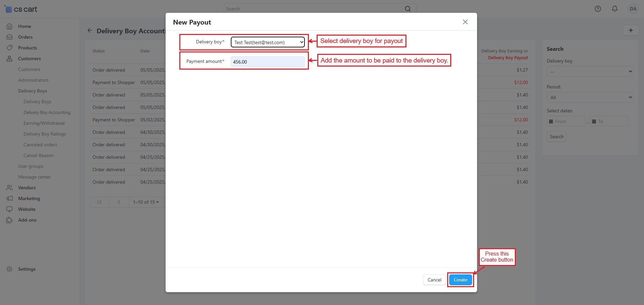The image size is (644, 305).
Task: Click the help question mark icon
Action: click(598, 9)
